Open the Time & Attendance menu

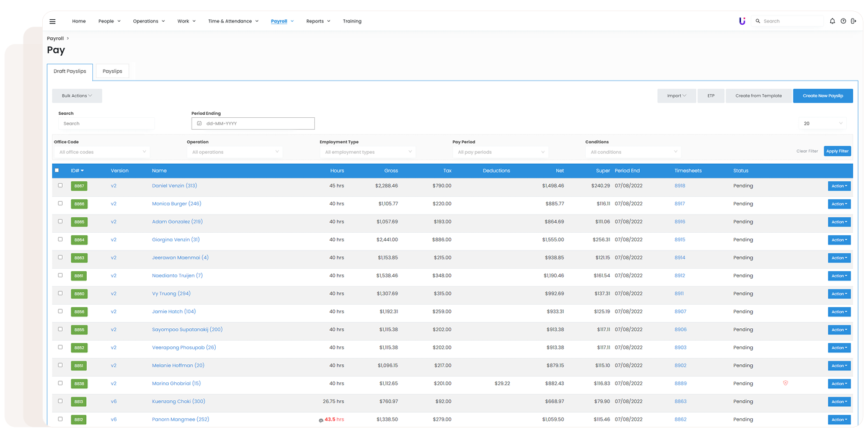coord(232,21)
